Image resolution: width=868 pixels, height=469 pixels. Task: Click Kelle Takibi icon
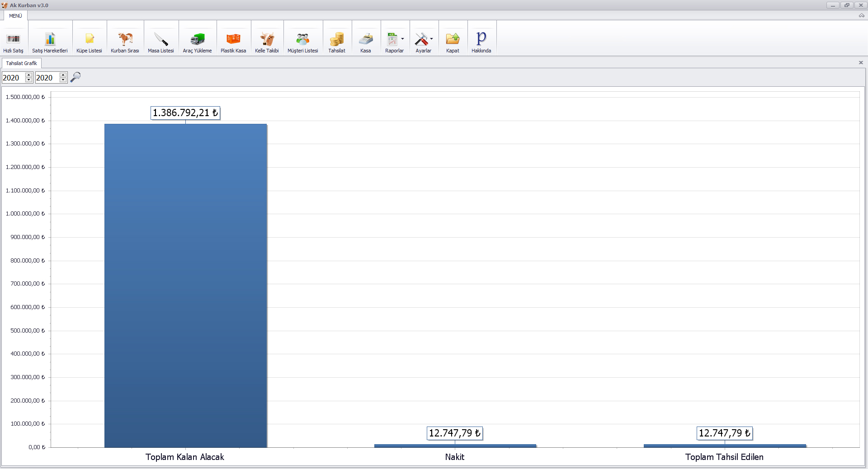point(267,39)
